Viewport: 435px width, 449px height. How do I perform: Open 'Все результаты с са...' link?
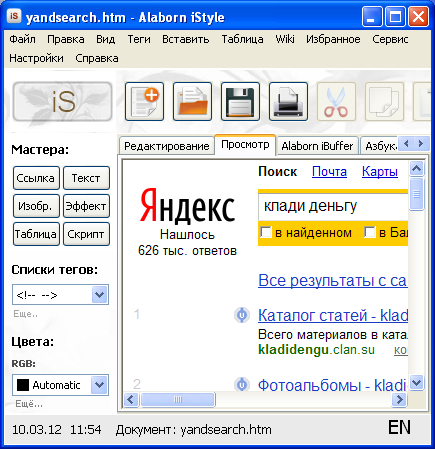333,280
